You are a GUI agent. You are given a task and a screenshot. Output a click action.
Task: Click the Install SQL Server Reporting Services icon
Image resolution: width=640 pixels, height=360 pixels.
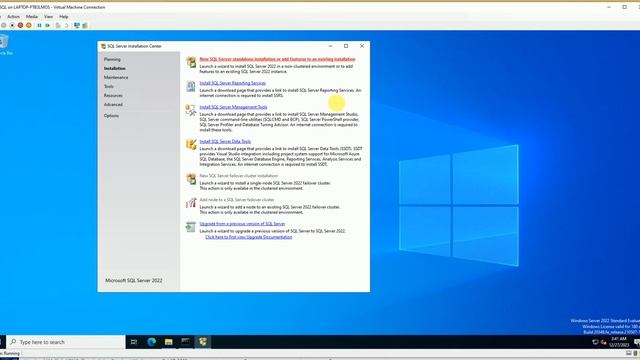191,86
